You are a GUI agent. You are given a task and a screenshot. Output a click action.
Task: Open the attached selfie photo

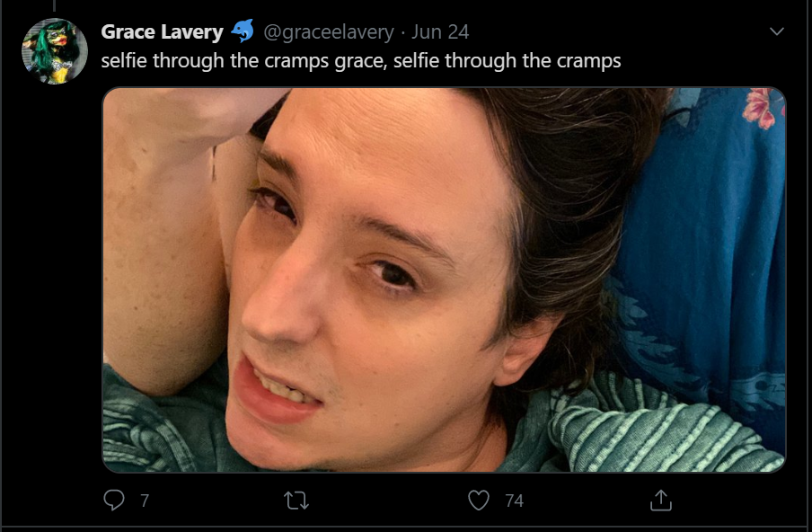pyautogui.click(x=444, y=279)
